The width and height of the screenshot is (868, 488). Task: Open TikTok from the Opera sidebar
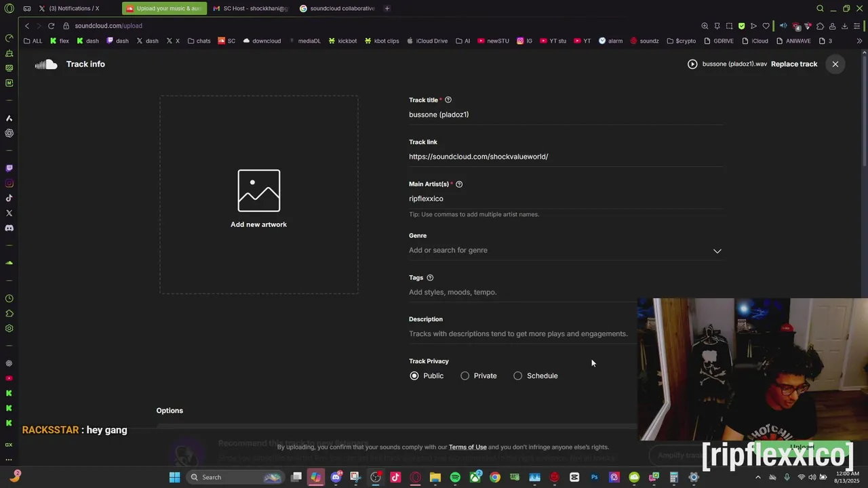pyautogui.click(x=9, y=198)
